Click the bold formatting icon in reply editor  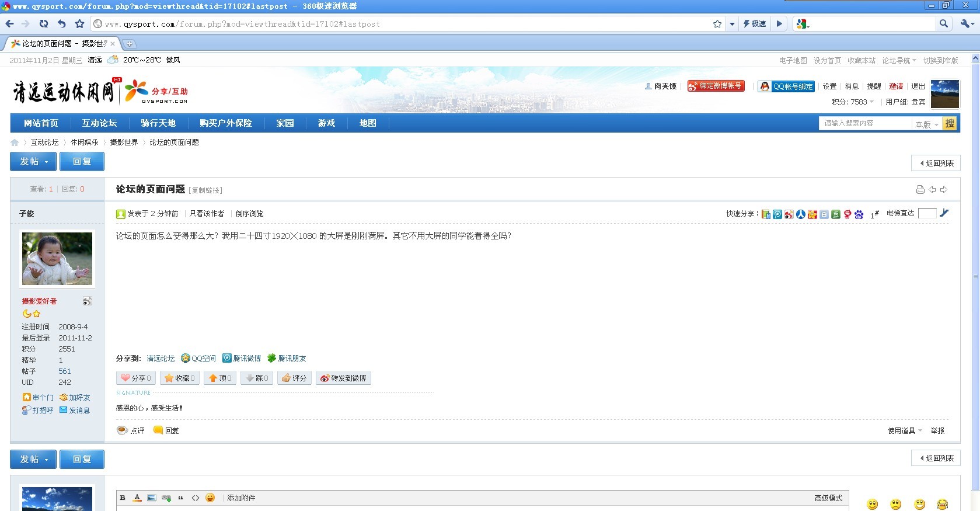tap(123, 498)
